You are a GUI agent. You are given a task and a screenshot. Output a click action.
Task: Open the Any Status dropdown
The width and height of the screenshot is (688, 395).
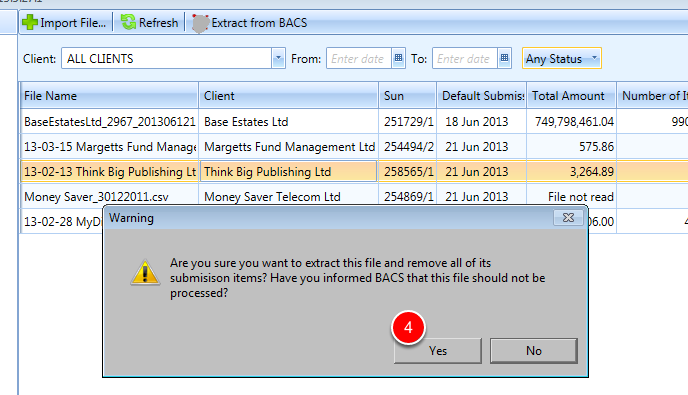click(x=562, y=58)
